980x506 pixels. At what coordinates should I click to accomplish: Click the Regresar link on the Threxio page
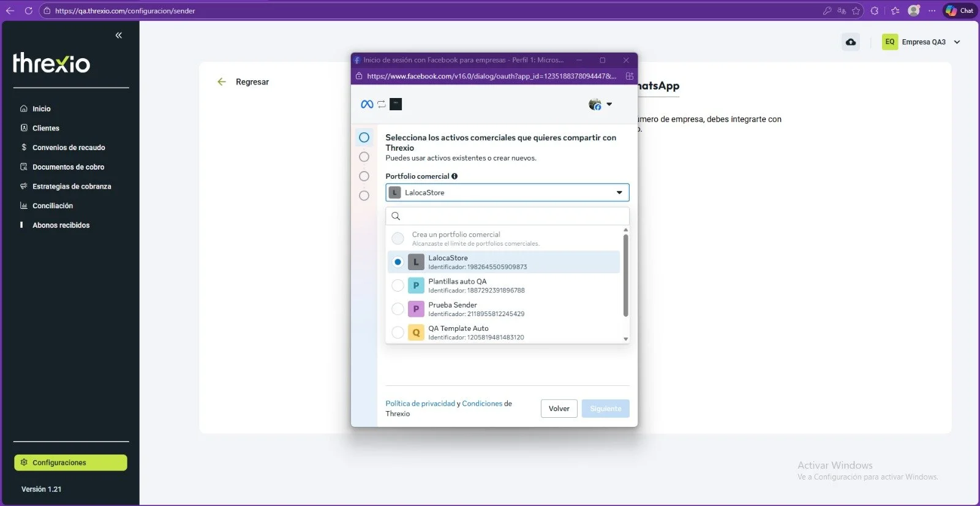(x=252, y=81)
